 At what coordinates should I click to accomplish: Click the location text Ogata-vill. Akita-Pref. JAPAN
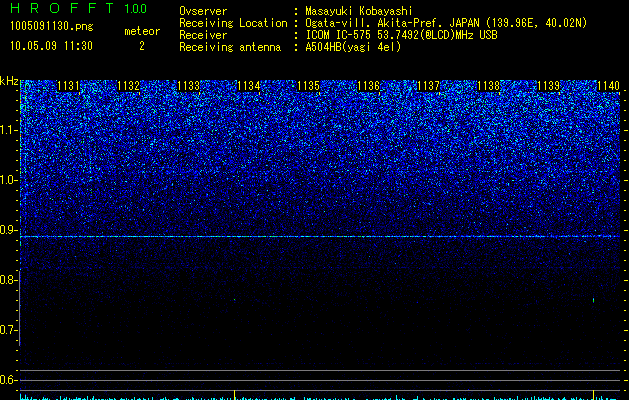coord(392,23)
